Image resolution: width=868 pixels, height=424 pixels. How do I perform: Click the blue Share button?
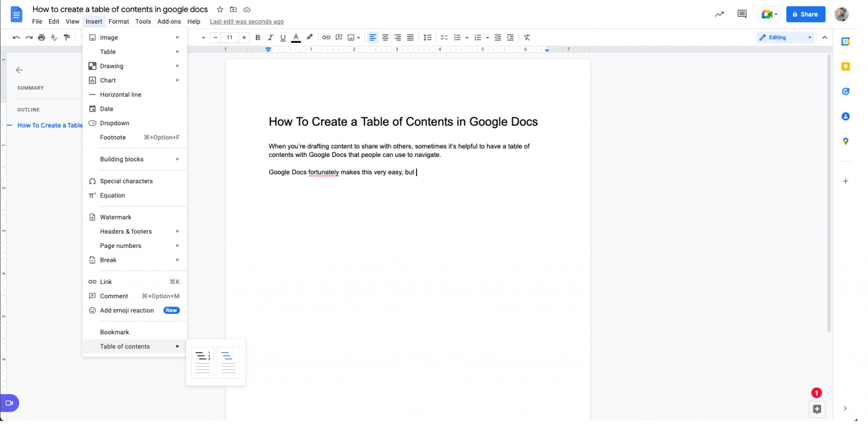[x=806, y=15]
